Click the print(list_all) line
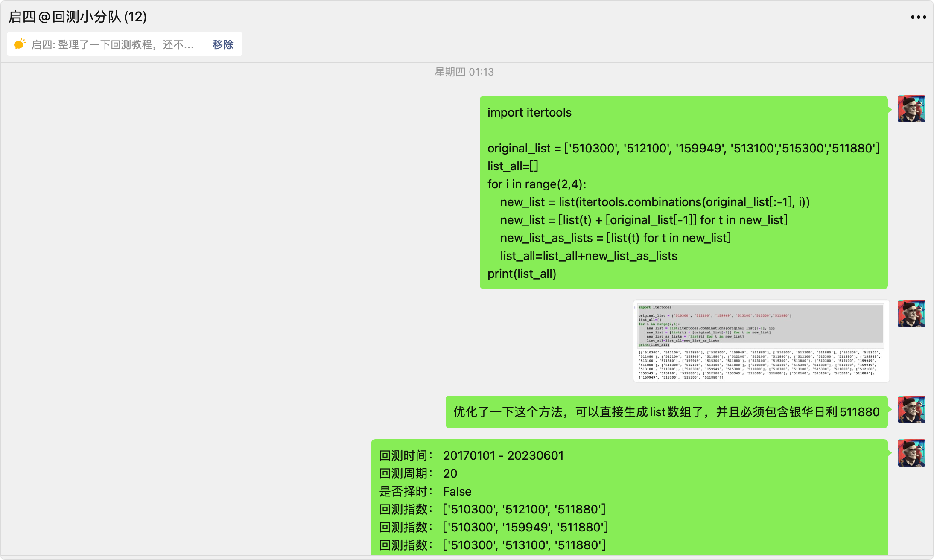The height and width of the screenshot is (560, 934). click(522, 274)
